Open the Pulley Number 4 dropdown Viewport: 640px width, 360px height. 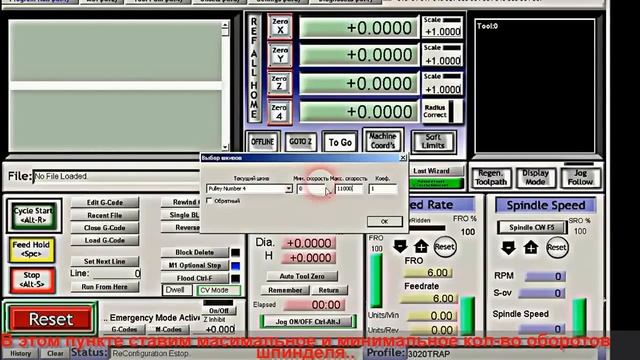point(289,189)
